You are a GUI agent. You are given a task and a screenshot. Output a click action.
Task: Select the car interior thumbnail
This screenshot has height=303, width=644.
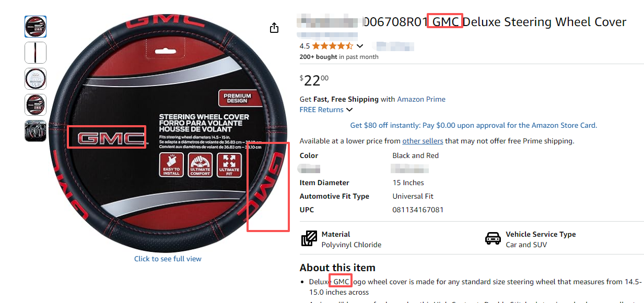(x=36, y=131)
